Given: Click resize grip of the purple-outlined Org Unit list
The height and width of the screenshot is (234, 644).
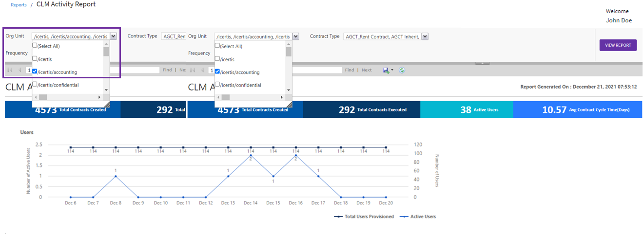Looking at the screenshot, I should [107, 105].
